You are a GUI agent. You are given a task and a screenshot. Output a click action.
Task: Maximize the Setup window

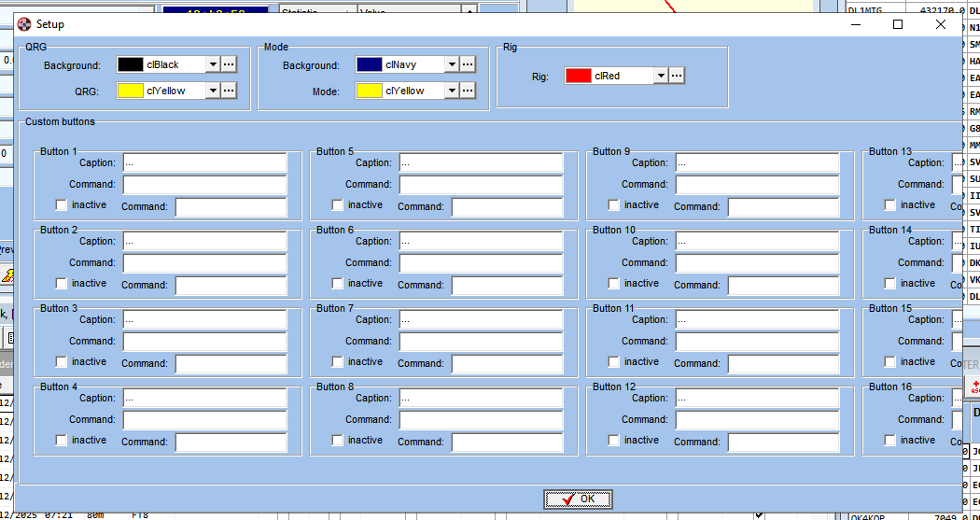pos(898,24)
